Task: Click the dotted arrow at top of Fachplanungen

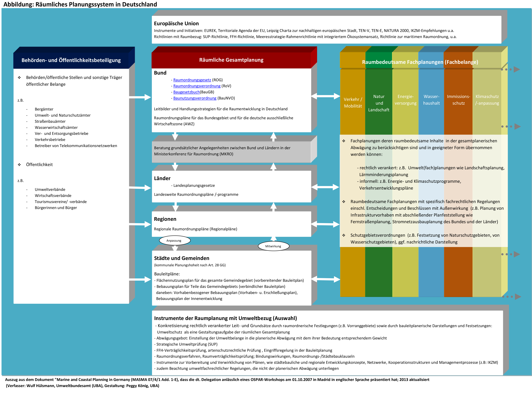Action: click(511, 69)
